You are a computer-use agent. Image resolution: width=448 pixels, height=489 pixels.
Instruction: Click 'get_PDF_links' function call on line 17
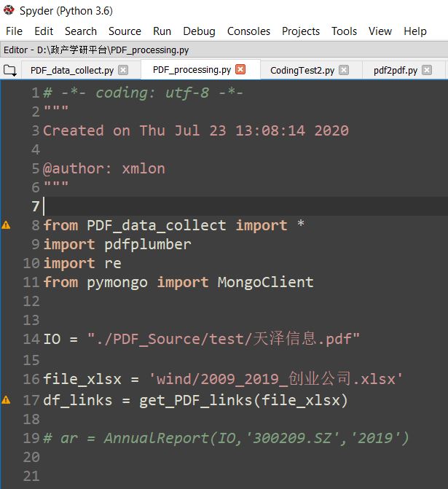[x=196, y=400]
